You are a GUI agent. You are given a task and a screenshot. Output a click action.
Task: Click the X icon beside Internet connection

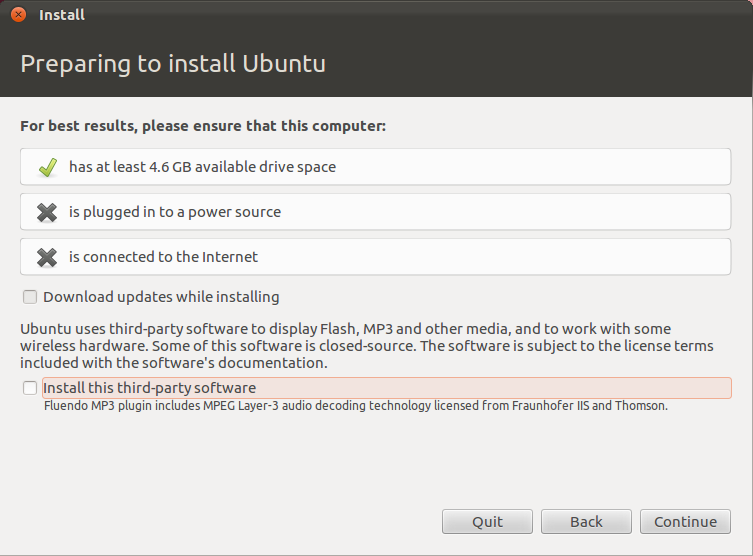(x=47, y=257)
